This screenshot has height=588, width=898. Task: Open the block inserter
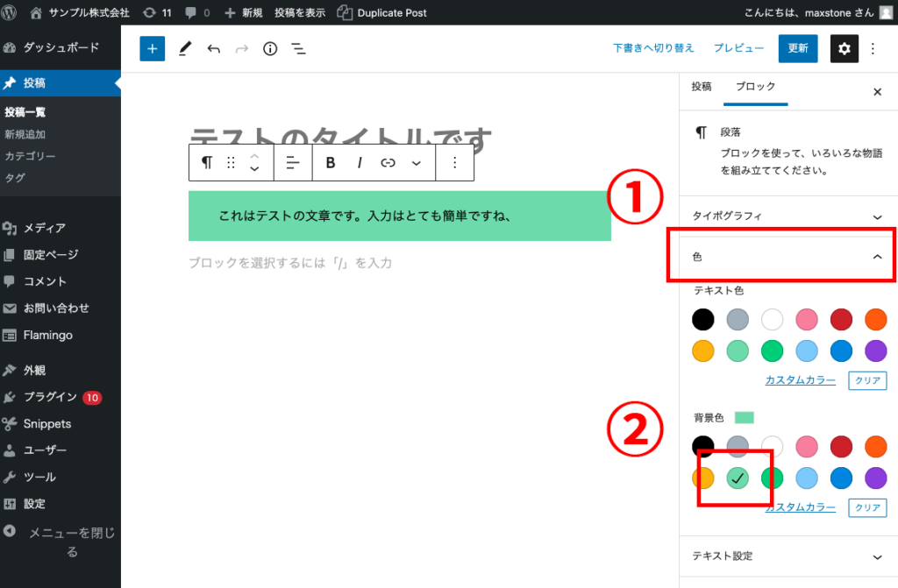tap(151, 48)
